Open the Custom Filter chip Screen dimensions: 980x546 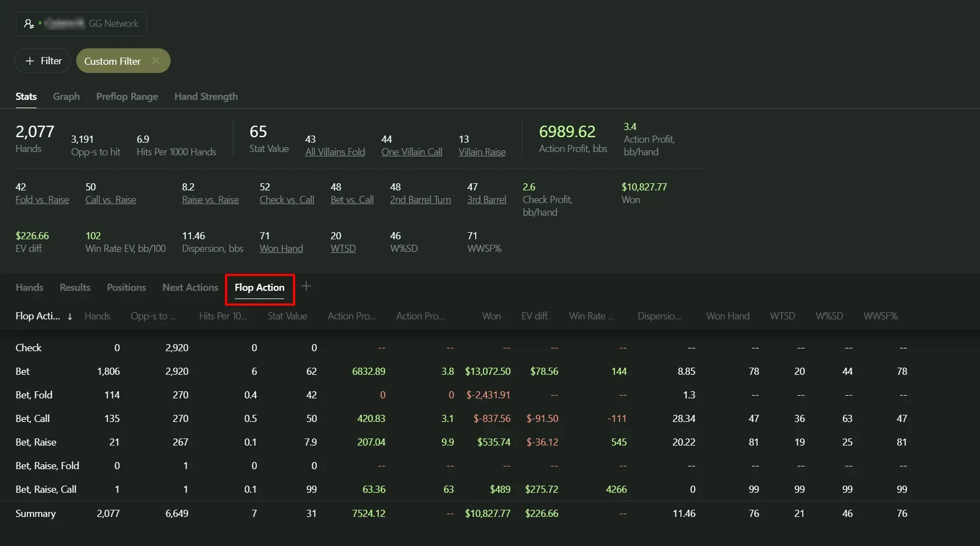click(112, 61)
